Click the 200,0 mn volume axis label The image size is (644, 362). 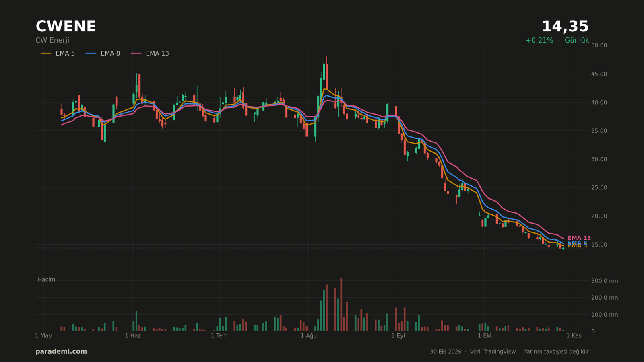click(605, 298)
